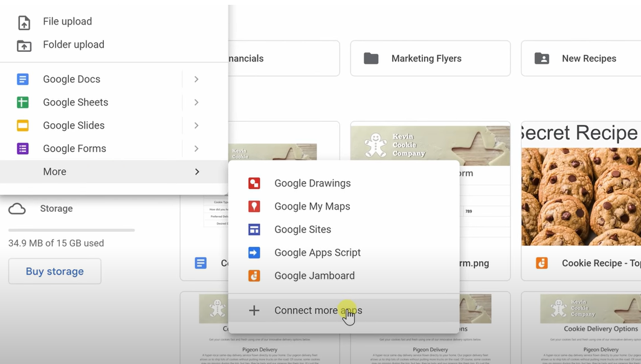
Task: Open Google Jamboard
Action: [314, 275]
